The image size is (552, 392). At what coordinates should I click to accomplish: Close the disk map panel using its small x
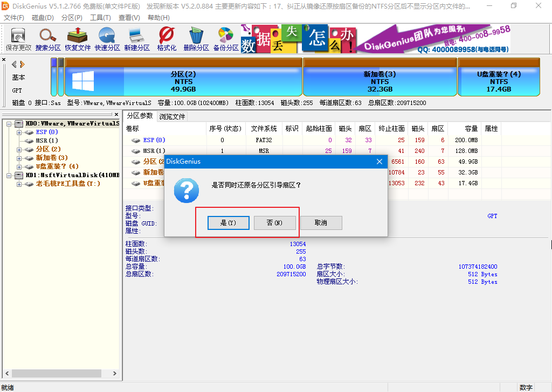(x=4, y=59)
